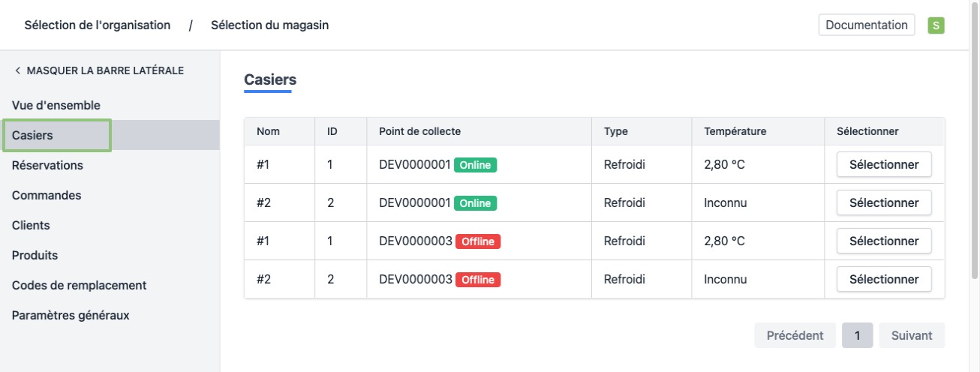Click the Suivant pagination button
The width and height of the screenshot is (980, 372).
pyautogui.click(x=911, y=335)
